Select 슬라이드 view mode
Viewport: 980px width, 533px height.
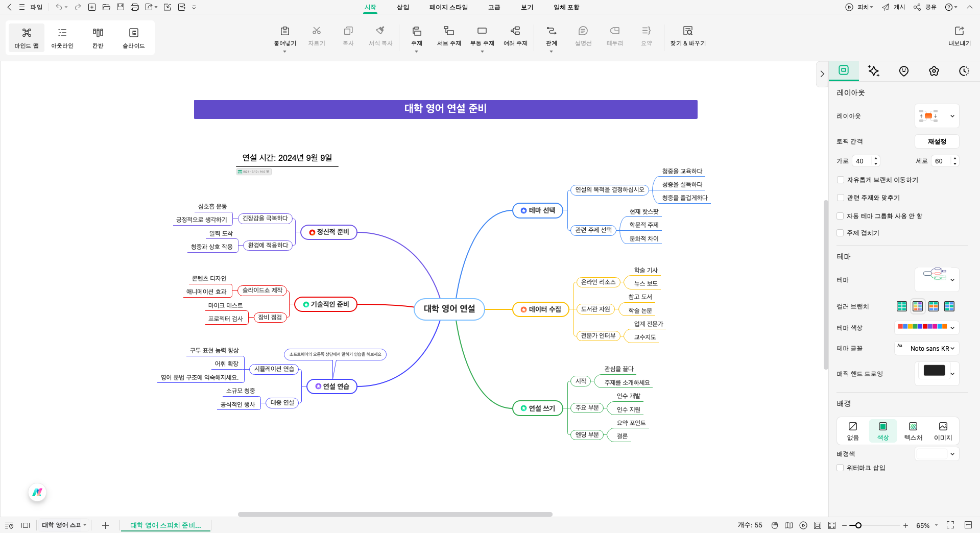pyautogui.click(x=133, y=37)
